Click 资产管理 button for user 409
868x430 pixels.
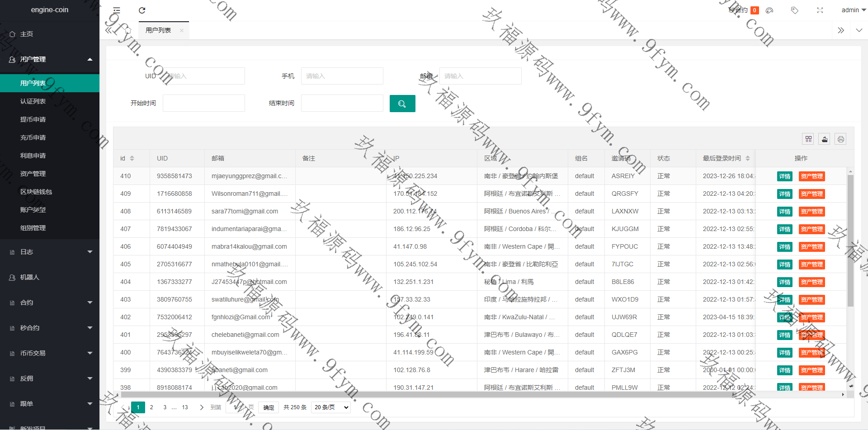click(x=811, y=194)
